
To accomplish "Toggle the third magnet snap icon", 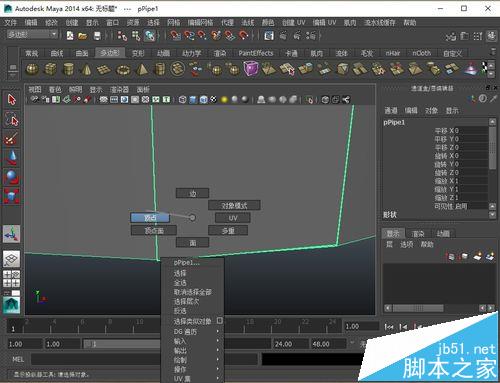I will coord(202,35).
